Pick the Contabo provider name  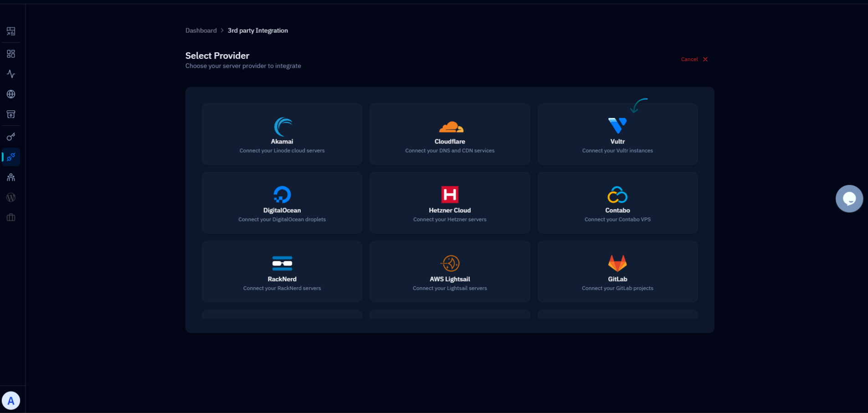click(617, 210)
